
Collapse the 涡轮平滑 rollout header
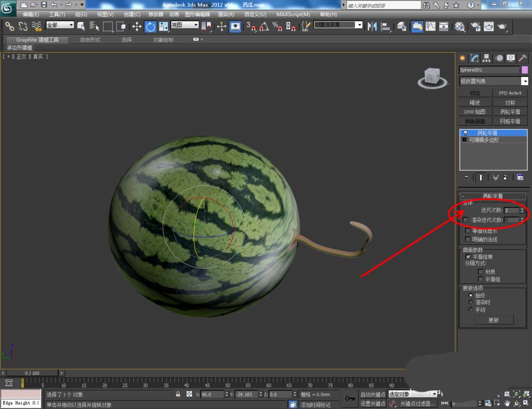pyautogui.click(x=493, y=196)
